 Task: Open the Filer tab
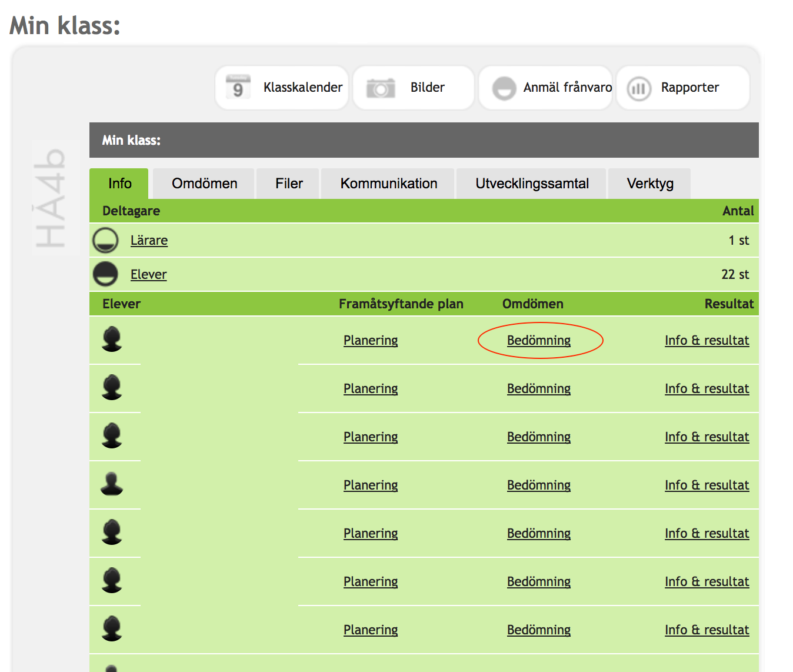[289, 184]
